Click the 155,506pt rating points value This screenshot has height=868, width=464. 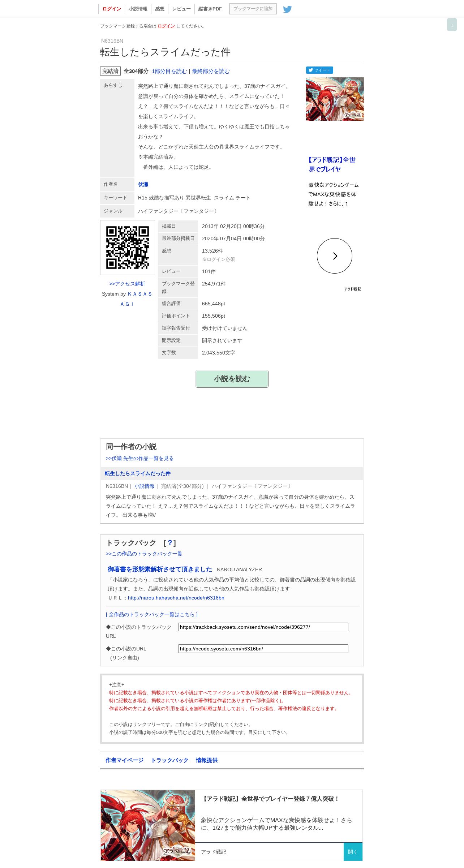point(214,316)
